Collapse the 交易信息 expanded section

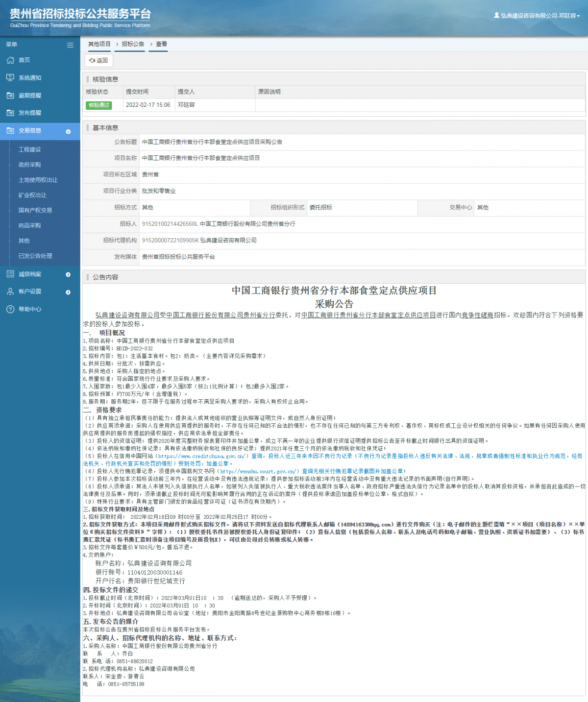point(68,131)
